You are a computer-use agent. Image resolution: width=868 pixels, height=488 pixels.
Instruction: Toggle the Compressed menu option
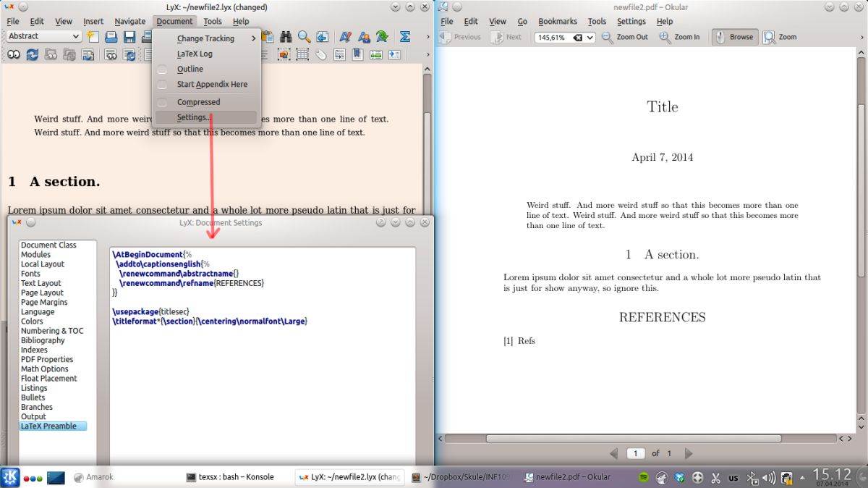pos(198,102)
